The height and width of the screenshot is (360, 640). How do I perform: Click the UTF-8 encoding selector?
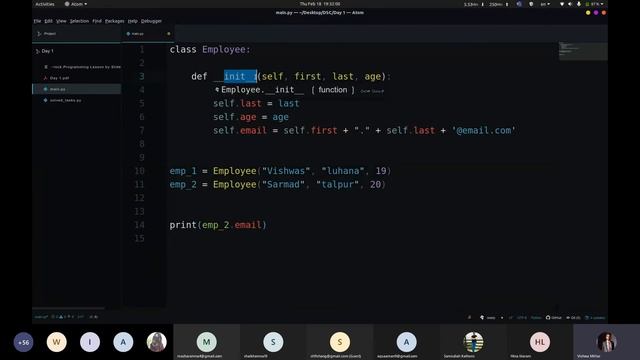522,318
